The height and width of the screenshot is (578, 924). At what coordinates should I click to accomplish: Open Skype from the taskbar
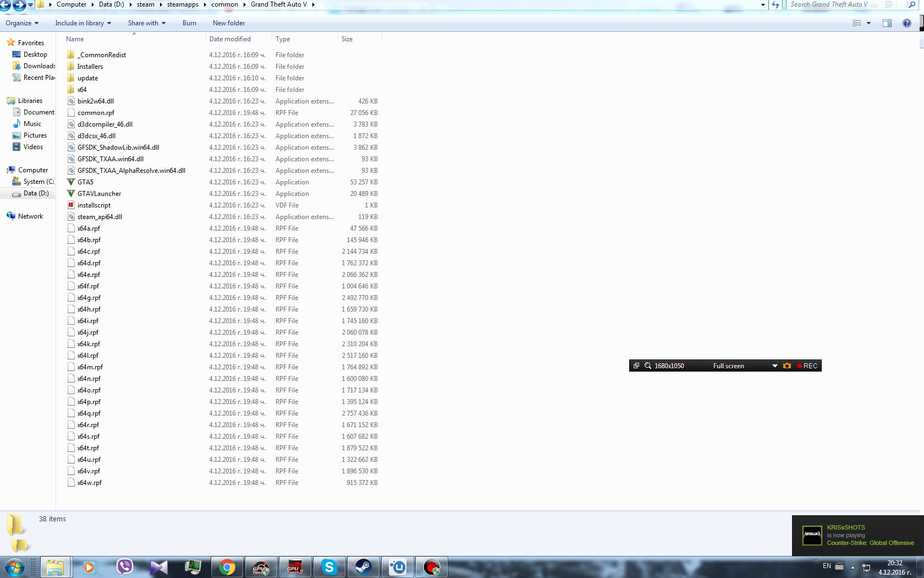click(329, 567)
